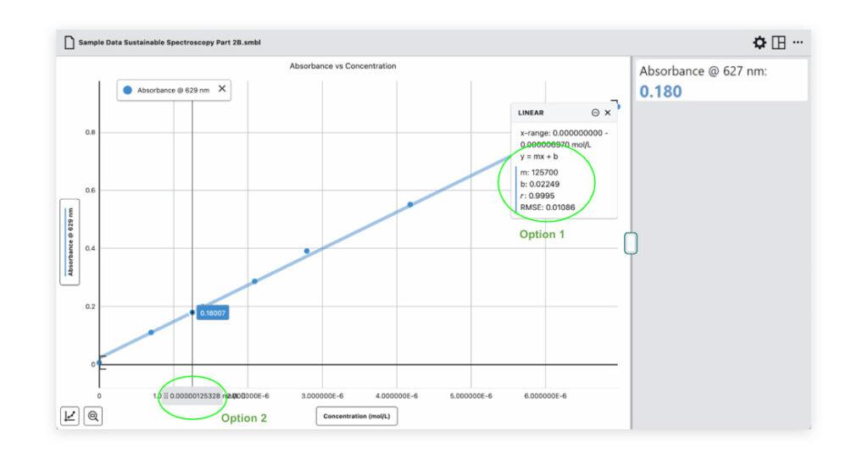Open the file menu document icon
The width and height of the screenshot is (868, 459).
point(67,42)
